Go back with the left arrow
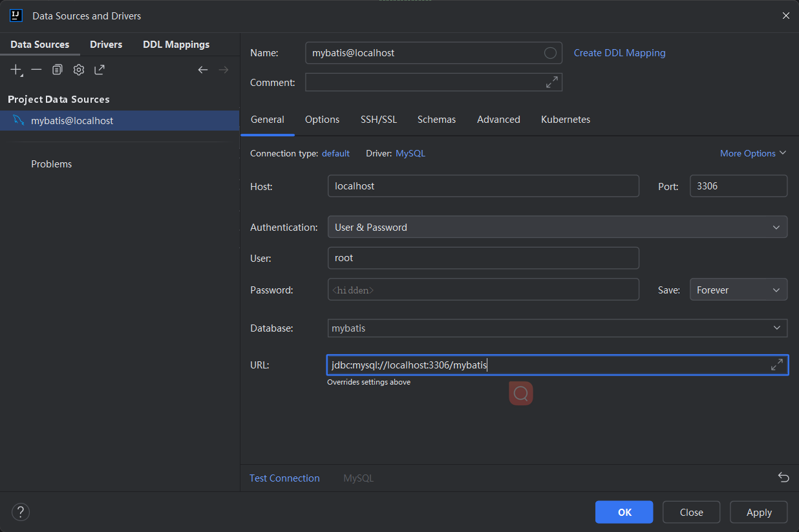799x532 pixels. pyautogui.click(x=203, y=70)
